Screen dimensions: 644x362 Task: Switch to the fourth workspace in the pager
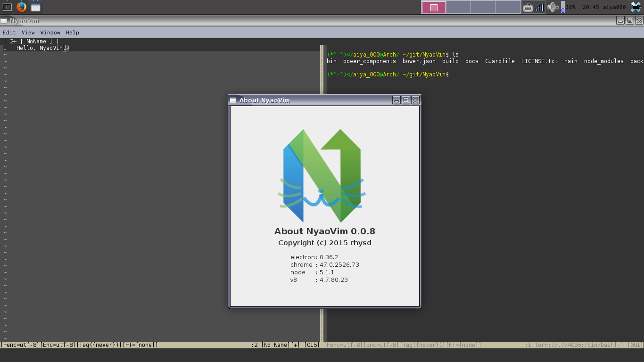[508, 7]
